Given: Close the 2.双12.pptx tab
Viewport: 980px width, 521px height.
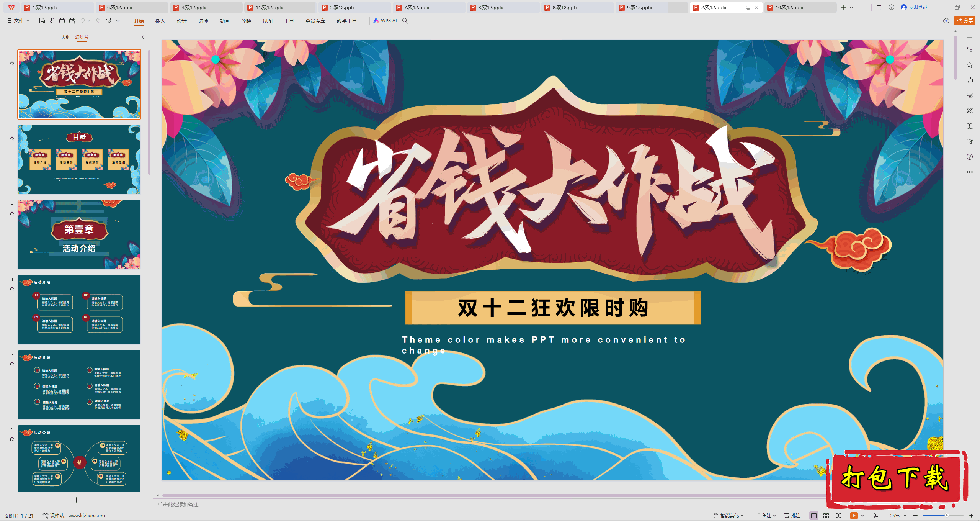Looking at the screenshot, I should pos(756,7).
